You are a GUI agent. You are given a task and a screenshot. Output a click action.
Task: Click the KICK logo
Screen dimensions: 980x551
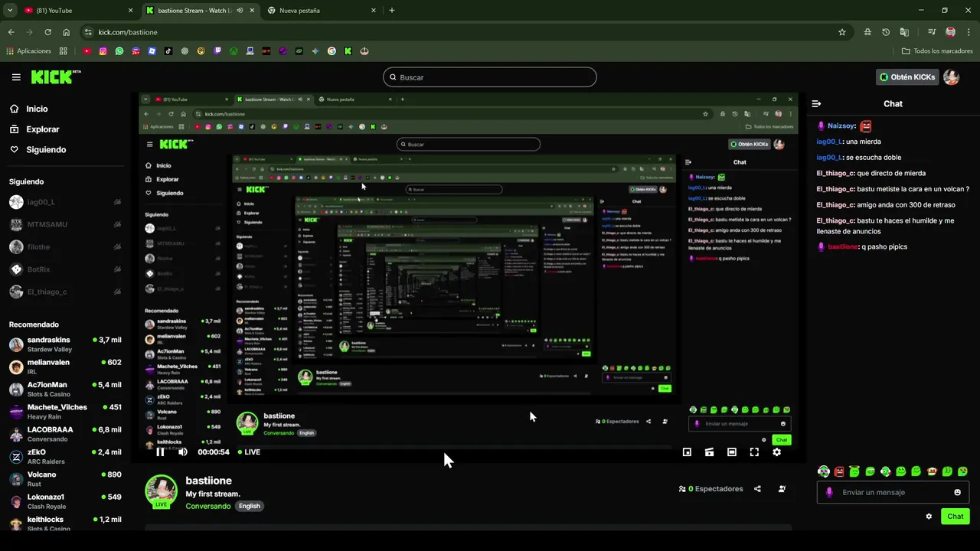pyautogui.click(x=55, y=77)
